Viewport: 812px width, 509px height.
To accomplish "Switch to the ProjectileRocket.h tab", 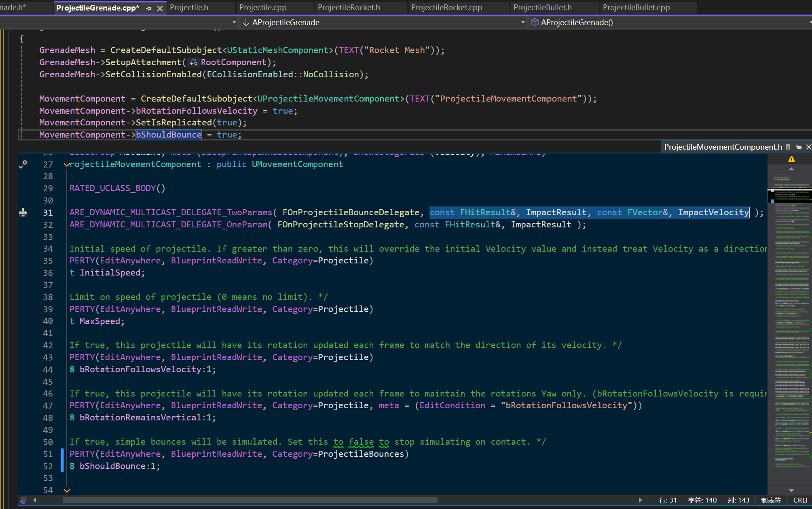I will click(349, 8).
